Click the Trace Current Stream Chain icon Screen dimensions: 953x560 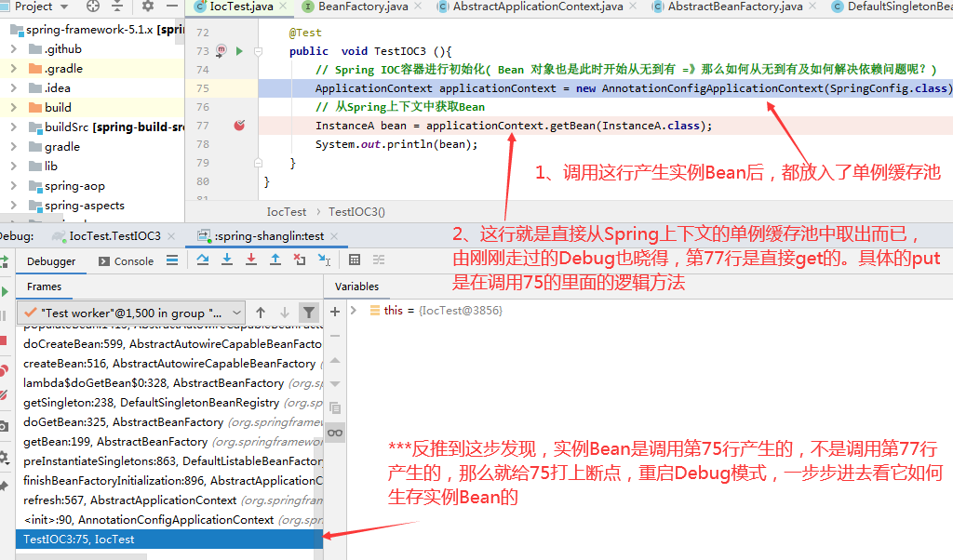click(379, 260)
